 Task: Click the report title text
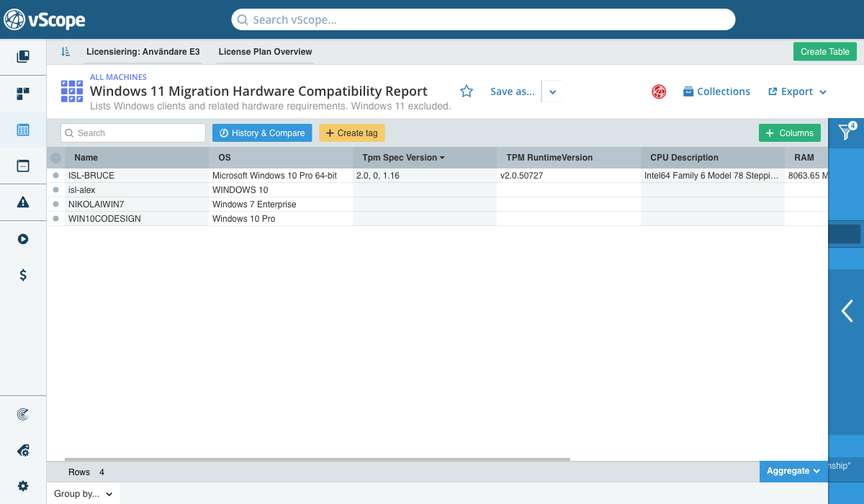(258, 91)
